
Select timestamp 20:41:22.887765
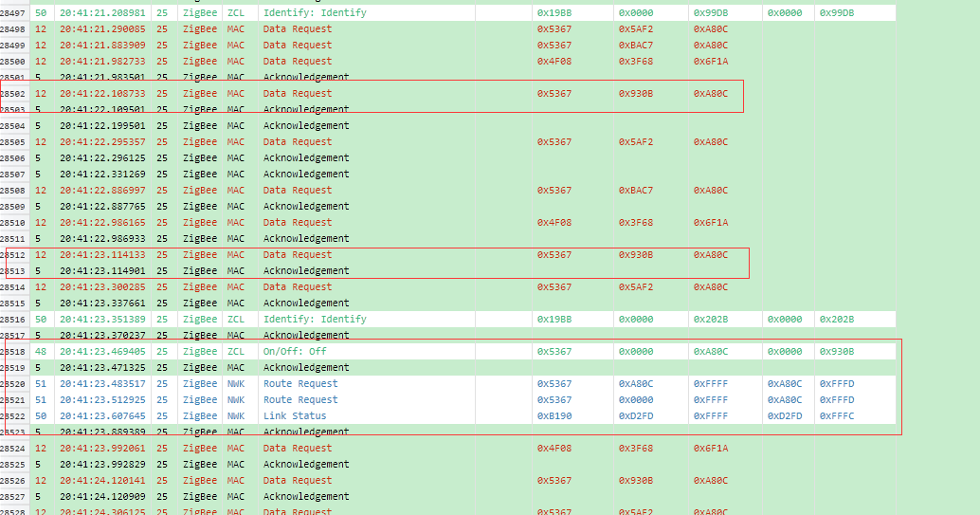(102, 207)
